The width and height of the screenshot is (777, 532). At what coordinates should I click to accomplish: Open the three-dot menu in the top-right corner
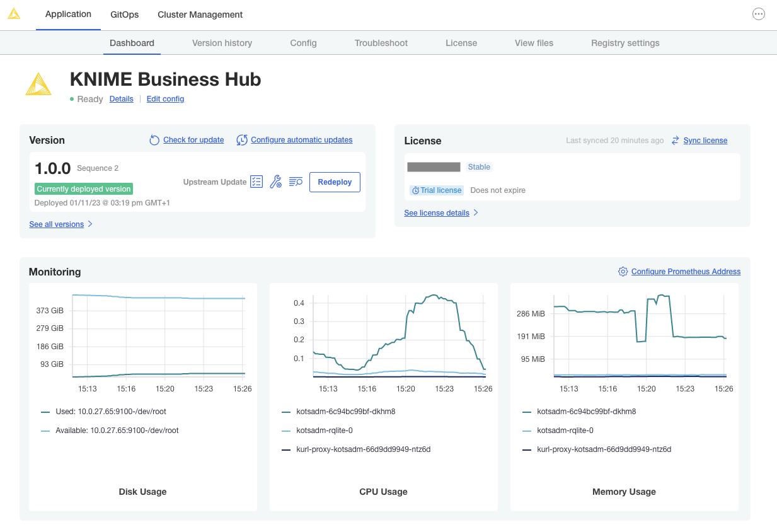pyautogui.click(x=759, y=14)
